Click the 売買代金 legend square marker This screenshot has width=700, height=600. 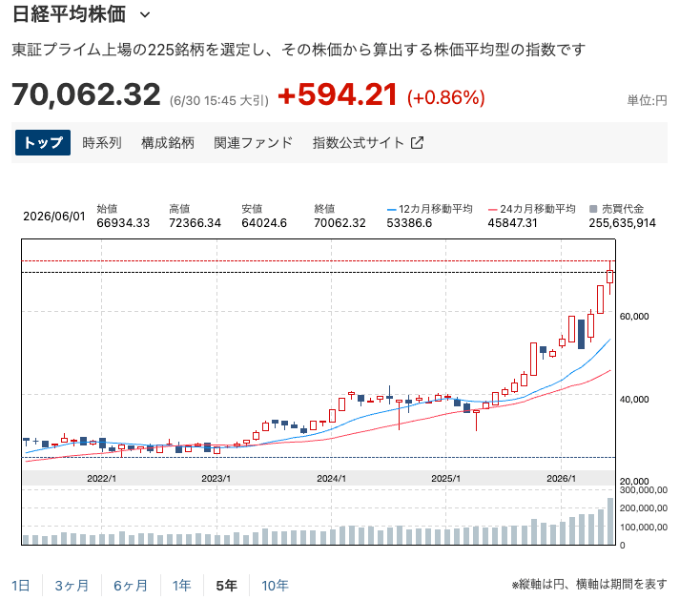click(x=593, y=209)
